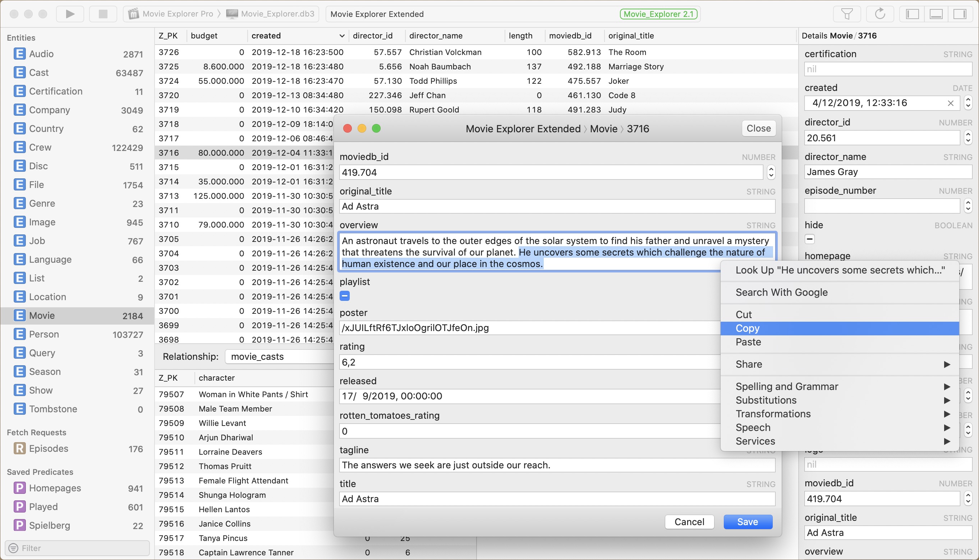Toggle the bottom panel icon
979x560 pixels.
[x=936, y=14]
